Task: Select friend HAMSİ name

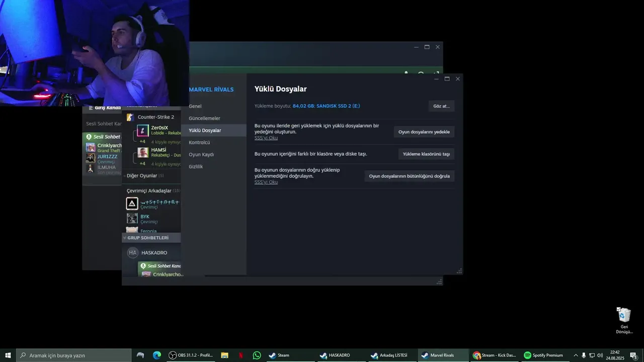Action: 158,150
